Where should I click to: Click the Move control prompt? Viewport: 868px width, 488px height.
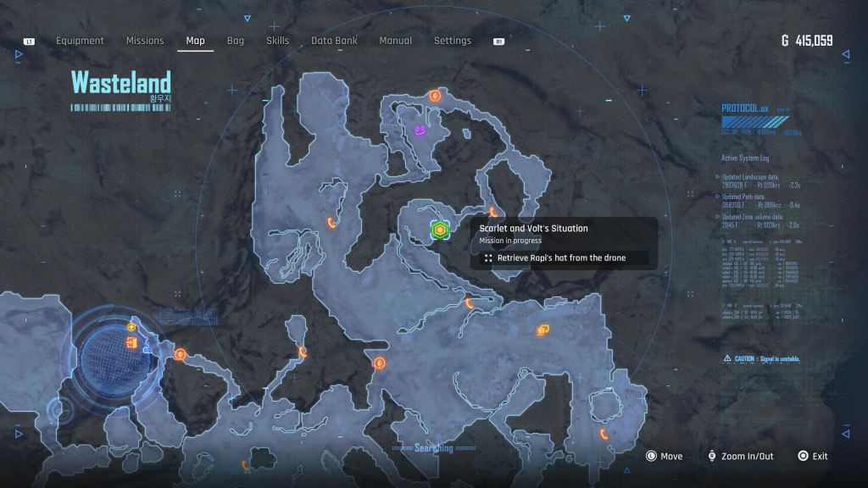[x=664, y=457]
